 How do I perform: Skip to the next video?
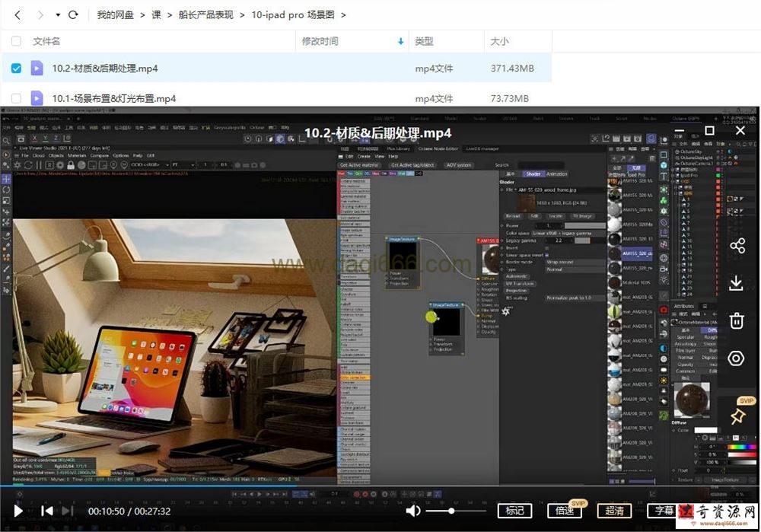tap(68, 511)
